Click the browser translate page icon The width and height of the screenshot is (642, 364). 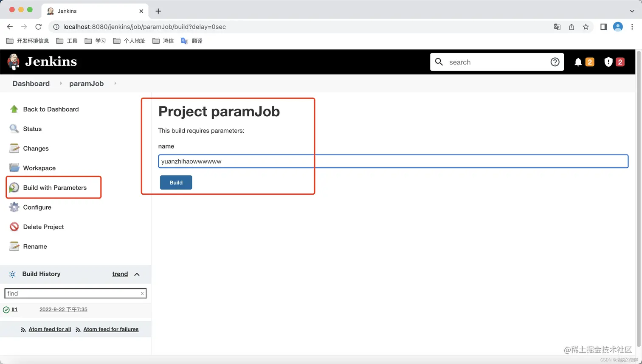coord(557,27)
